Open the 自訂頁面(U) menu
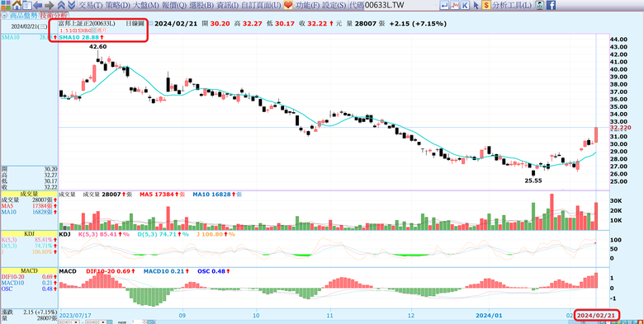Screen dimensions: 644x324 261,5
